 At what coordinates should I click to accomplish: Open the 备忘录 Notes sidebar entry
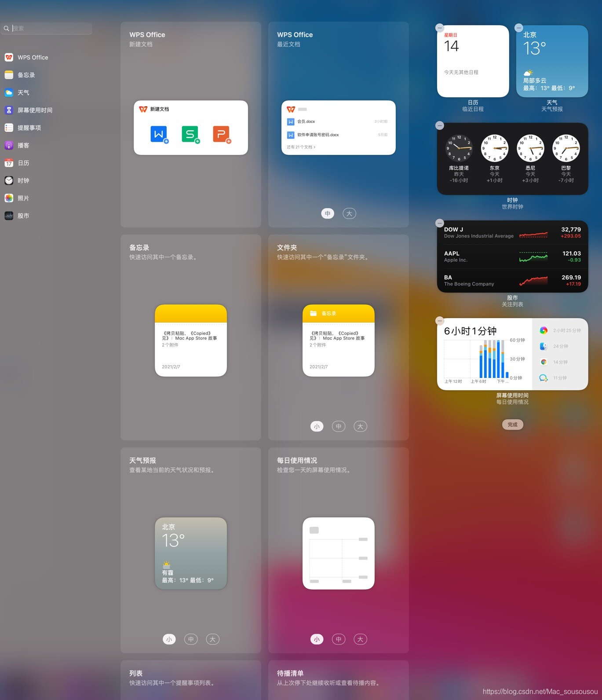20,75
